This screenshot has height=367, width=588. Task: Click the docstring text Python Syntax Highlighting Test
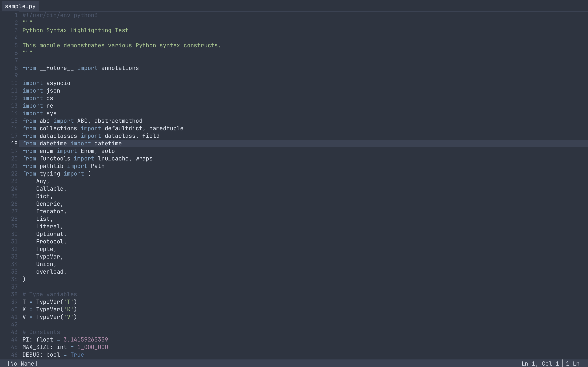point(75,30)
